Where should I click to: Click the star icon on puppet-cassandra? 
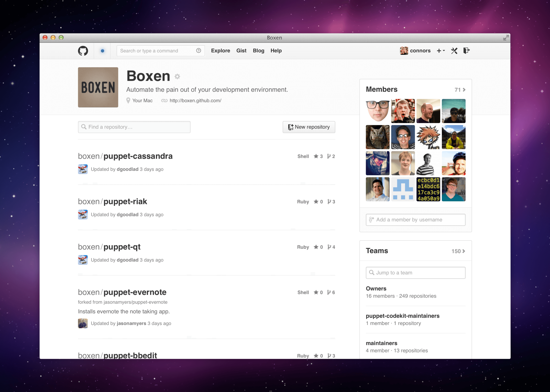point(316,156)
